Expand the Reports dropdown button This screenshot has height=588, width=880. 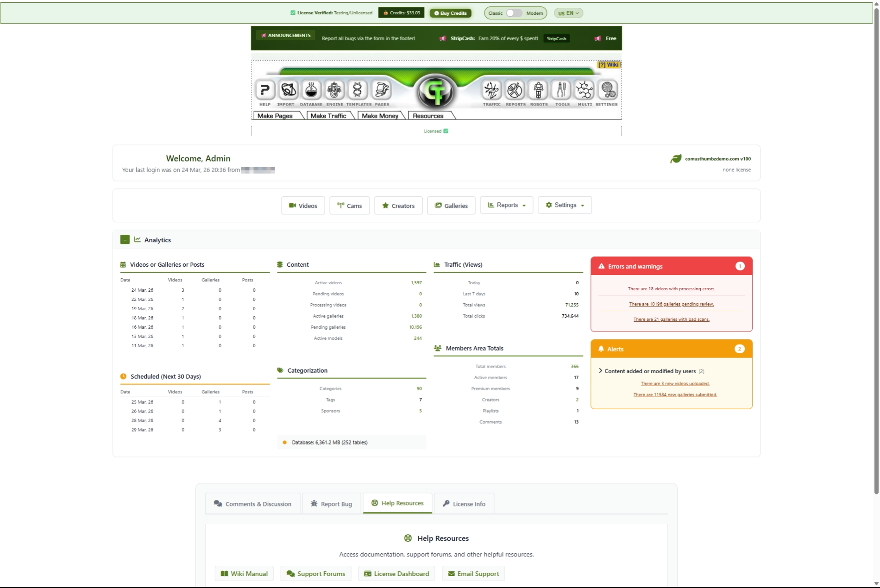click(x=506, y=205)
